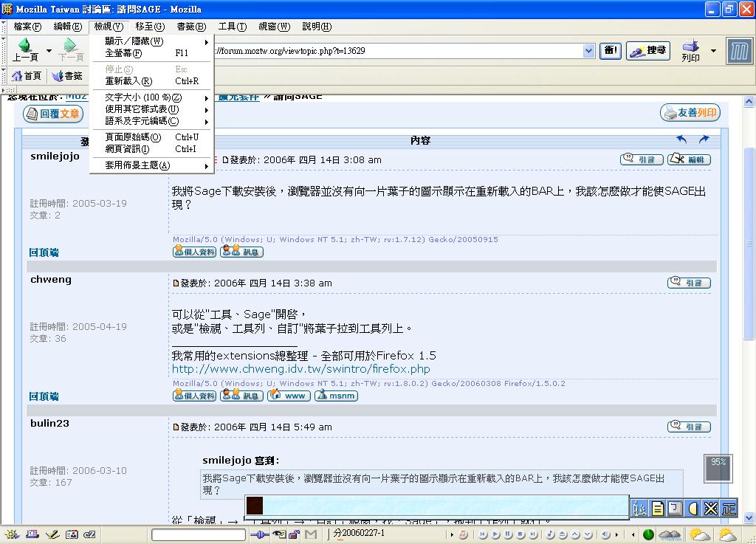Click the www icon under chweng's post
Viewport: 756px width, 544px height.
(x=289, y=396)
